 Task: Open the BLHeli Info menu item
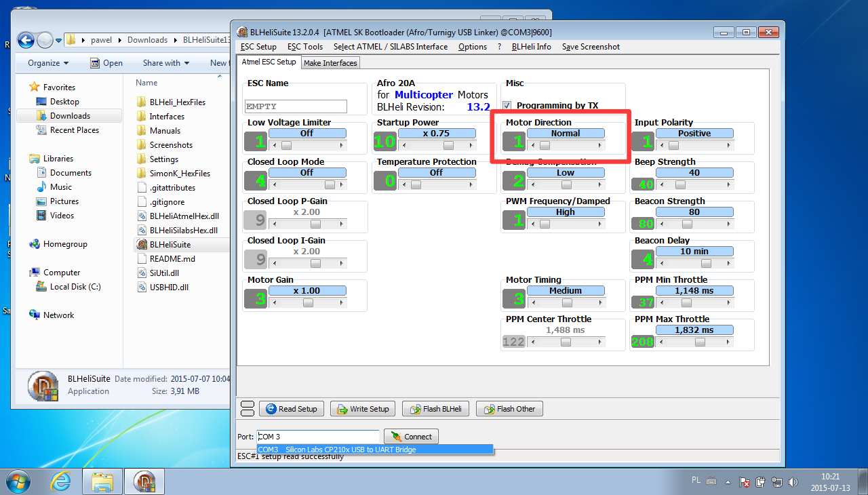tap(531, 47)
